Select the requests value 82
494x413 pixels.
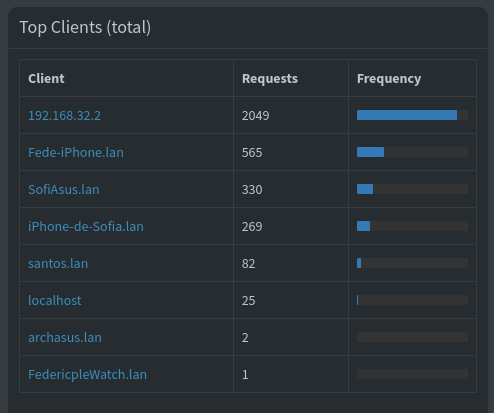point(248,263)
